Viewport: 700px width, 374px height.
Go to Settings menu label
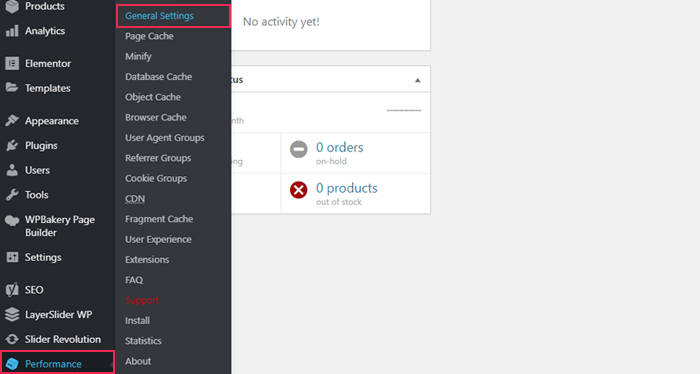coord(43,258)
